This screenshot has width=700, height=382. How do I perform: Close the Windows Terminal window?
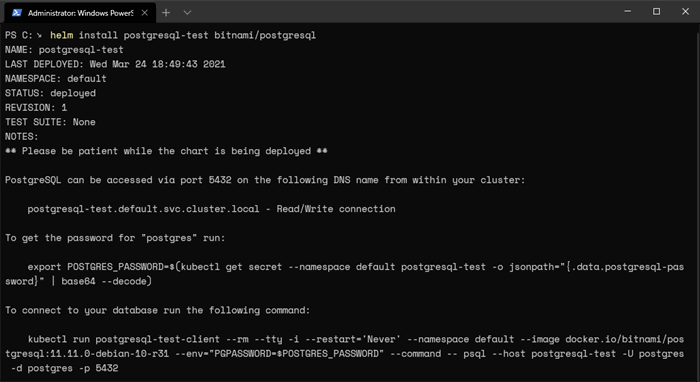pyautogui.click(x=685, y=12)
